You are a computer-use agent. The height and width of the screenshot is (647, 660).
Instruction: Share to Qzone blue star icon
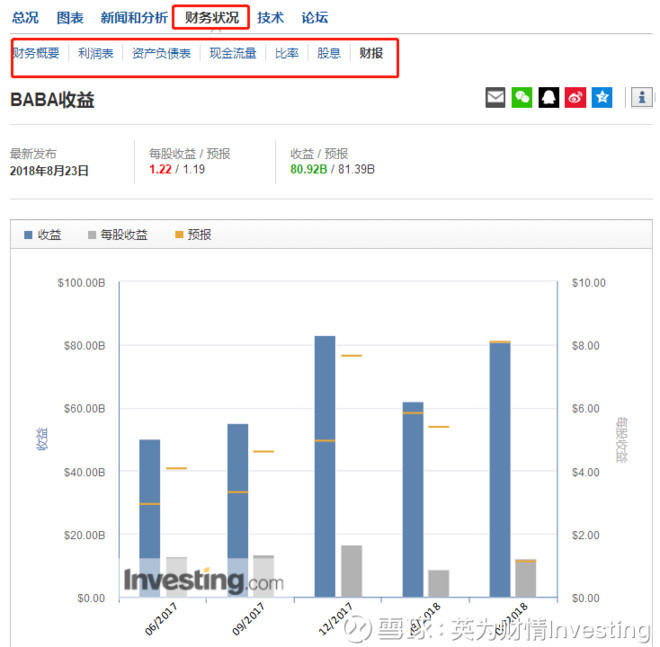pos(602,97)
